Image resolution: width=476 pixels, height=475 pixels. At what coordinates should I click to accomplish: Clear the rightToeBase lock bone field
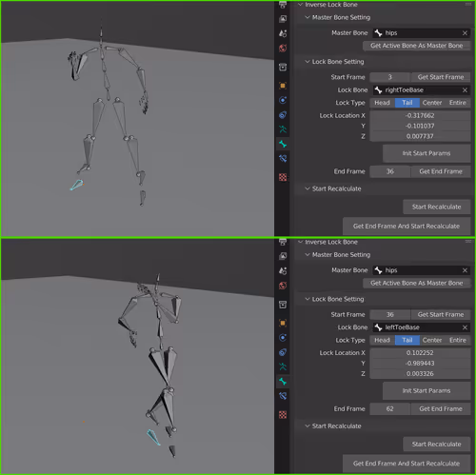coord(465,90)
